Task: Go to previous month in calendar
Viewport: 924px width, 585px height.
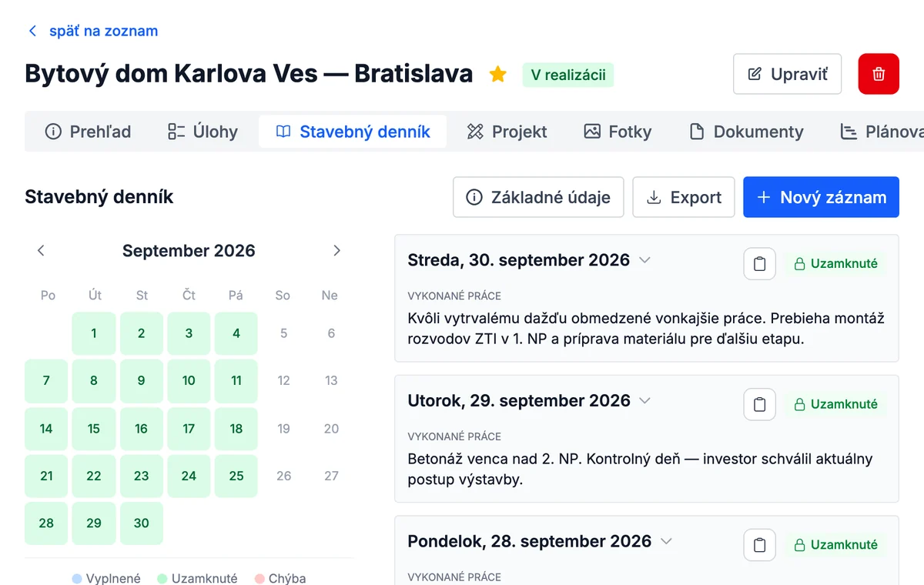Action: pos(41,250)
